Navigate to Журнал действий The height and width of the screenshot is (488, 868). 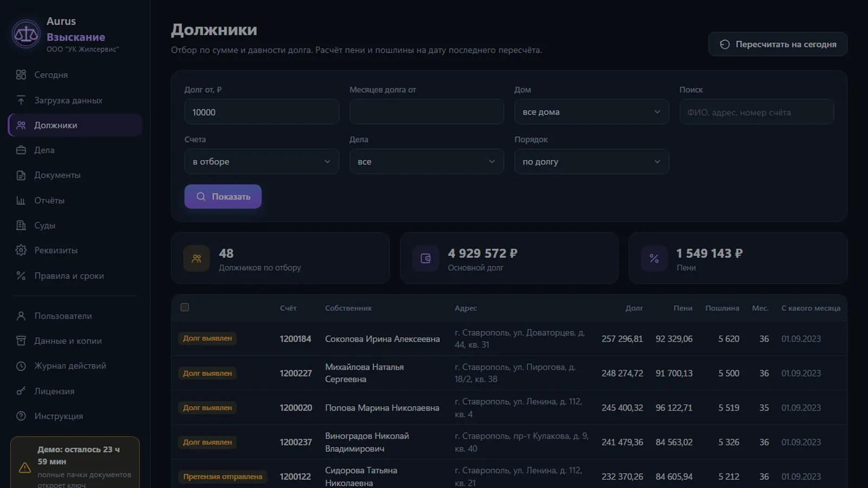pyautogui.click(x=75, y=366)
